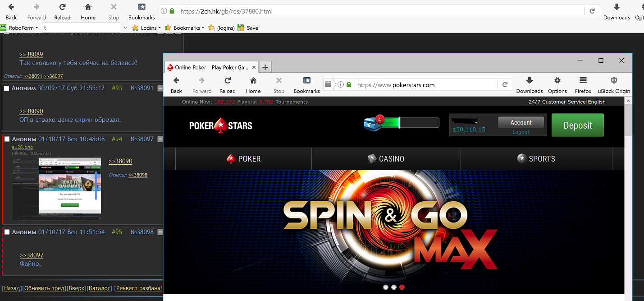Click the Logout link
The height and width of the screenshot is (301, 644).
click(x=521, y=132)
